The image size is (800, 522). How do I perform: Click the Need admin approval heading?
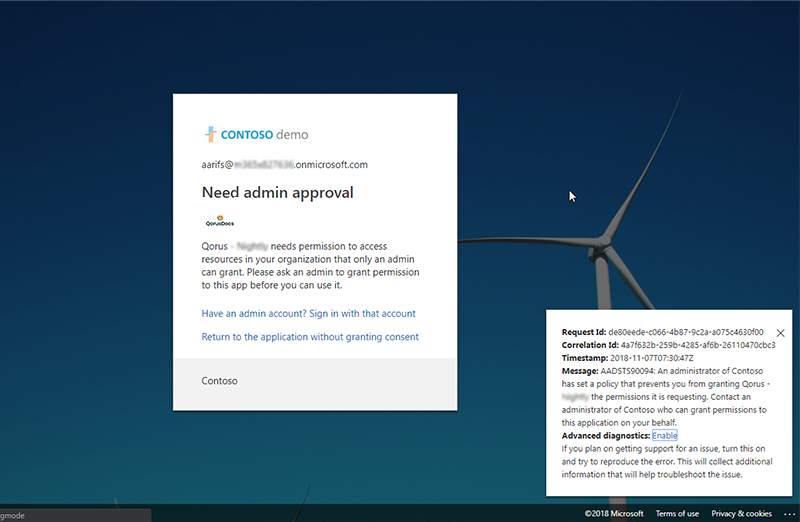click(x=277, y=192)
